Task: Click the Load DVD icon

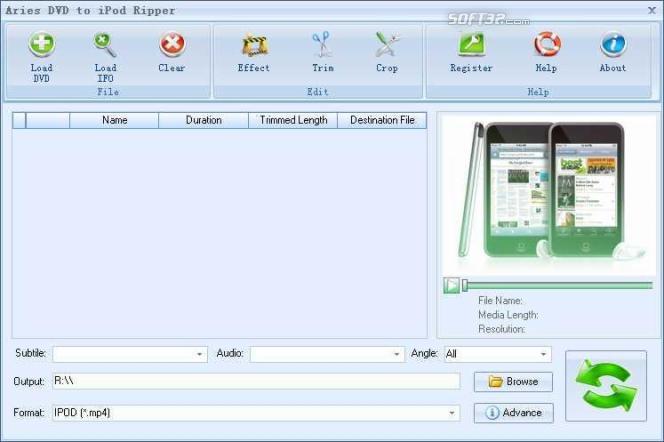Action: click(x=42, y=44)
